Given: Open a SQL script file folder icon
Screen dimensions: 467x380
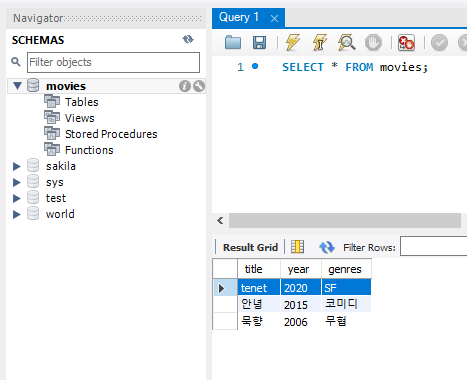Looking at the screenshot, I should 233,43.
